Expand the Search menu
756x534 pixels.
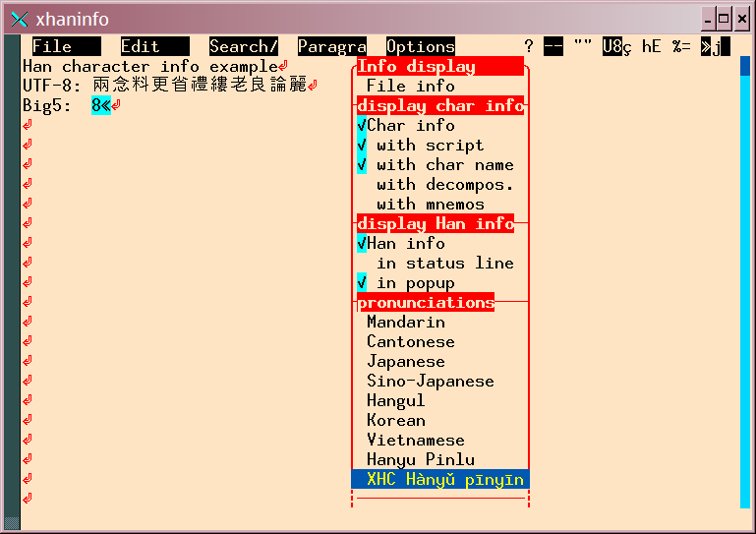243,46
